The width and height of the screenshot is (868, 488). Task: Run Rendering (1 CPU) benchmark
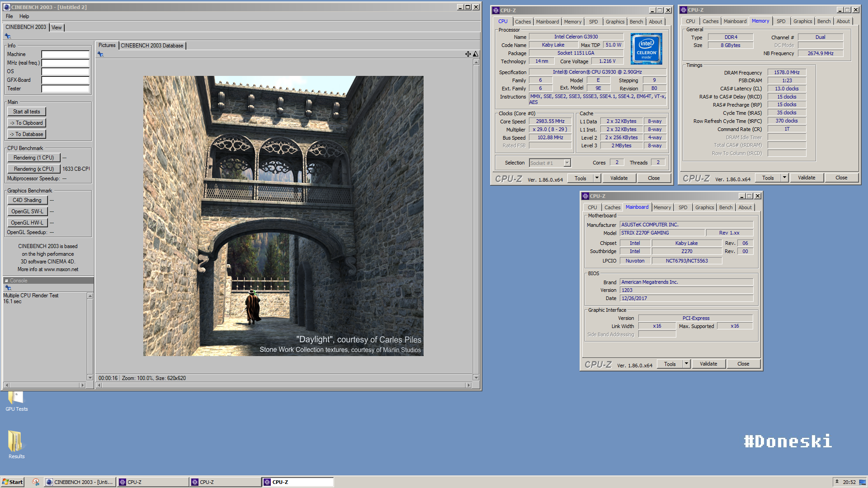34,158
